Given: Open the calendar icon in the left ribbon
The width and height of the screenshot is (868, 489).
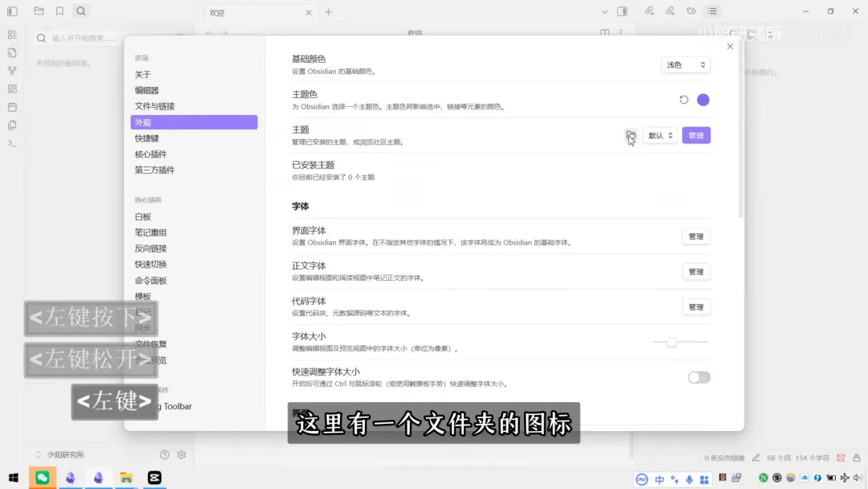Looking at the screenshot, I should [x=11, y=107].
